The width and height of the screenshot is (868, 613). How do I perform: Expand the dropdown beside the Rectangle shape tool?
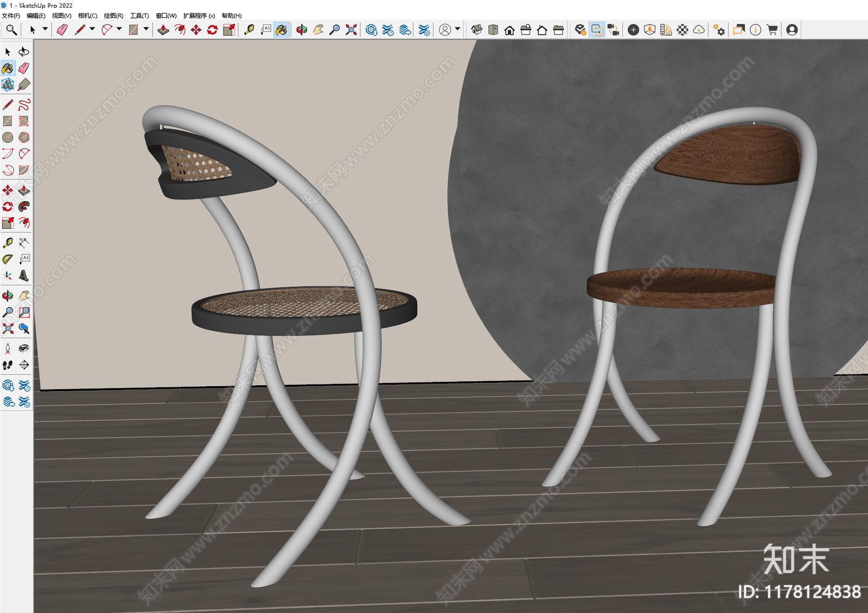click(146, 29)
